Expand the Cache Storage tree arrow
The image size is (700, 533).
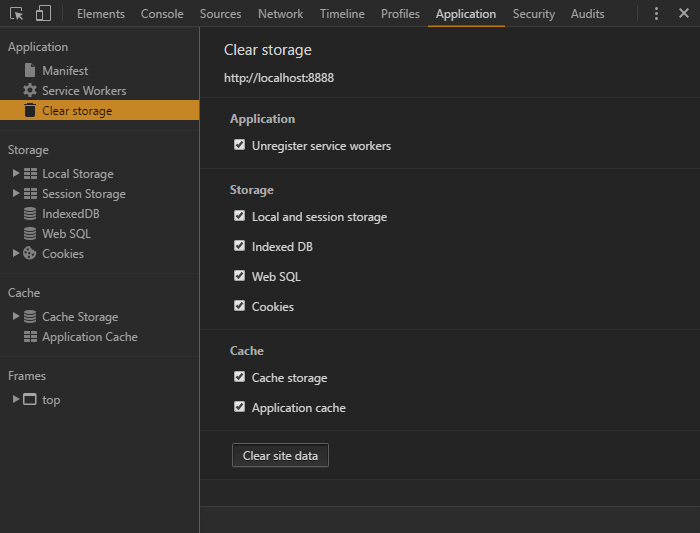pos(16,317)
